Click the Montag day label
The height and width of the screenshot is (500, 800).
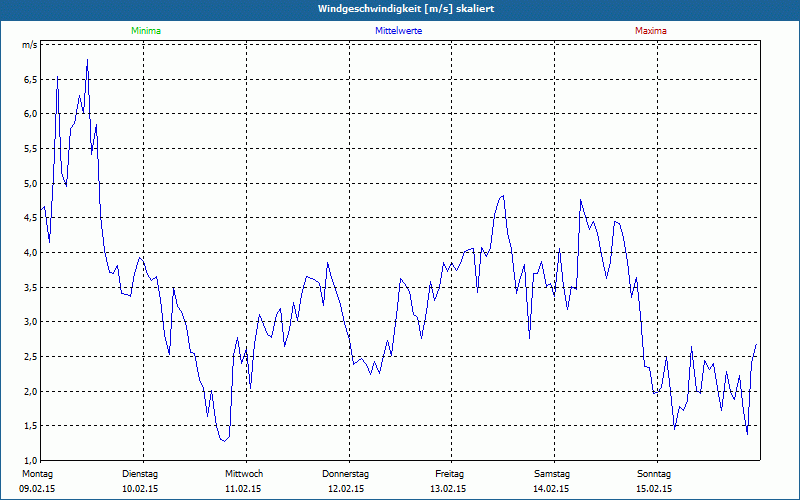click(37, 474)
